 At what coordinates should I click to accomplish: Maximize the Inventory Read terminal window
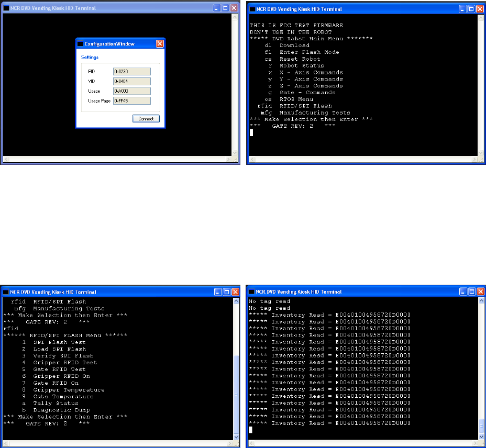tap(472, 292)
